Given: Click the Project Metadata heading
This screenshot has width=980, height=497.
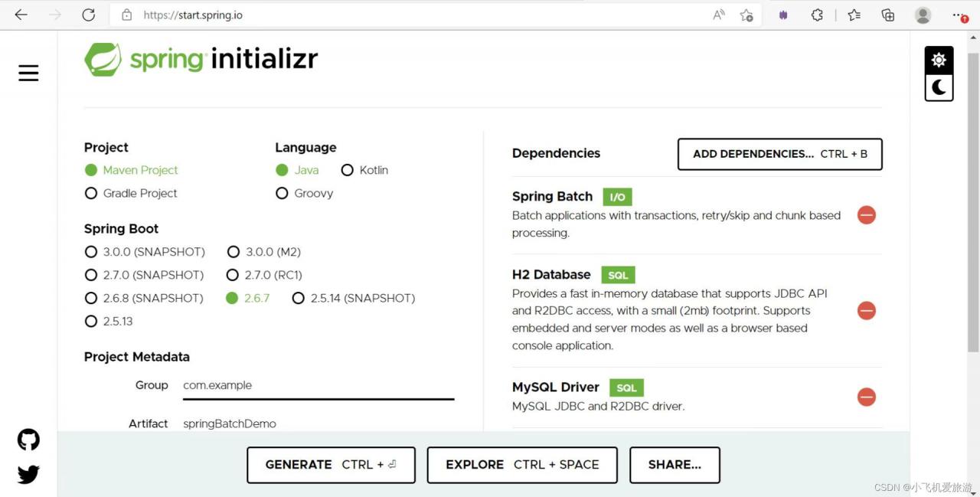Looking at the screenshot, I should coord(137,357).
